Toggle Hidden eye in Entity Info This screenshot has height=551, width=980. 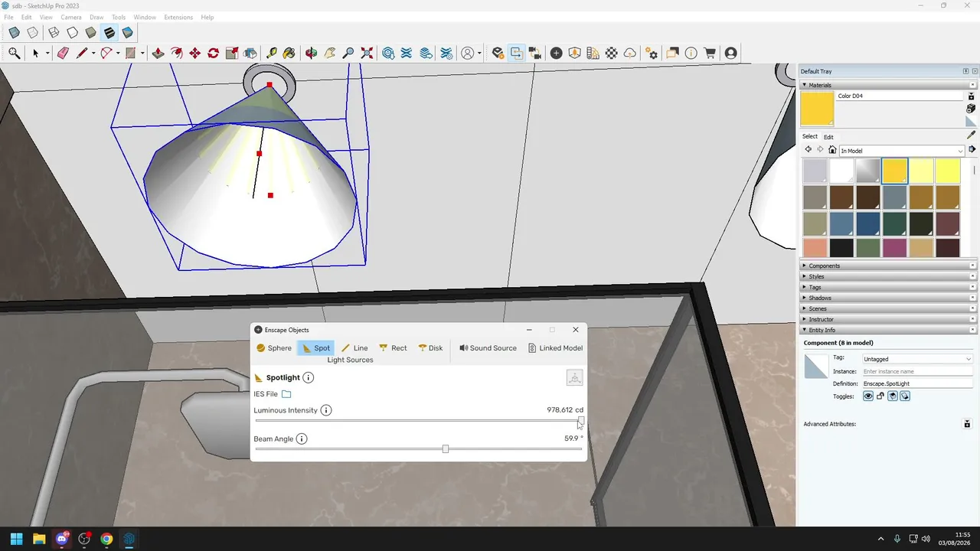(x=868, y=396)
